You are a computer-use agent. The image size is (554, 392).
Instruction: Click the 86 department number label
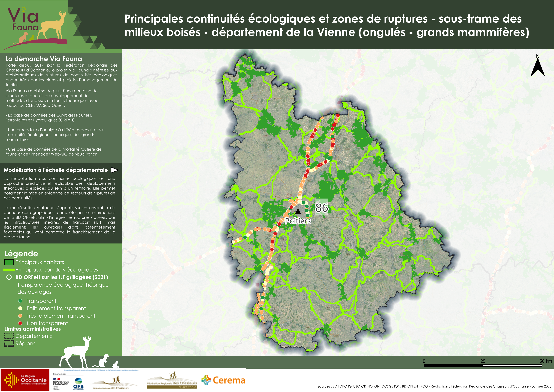[x=322, y=208]
